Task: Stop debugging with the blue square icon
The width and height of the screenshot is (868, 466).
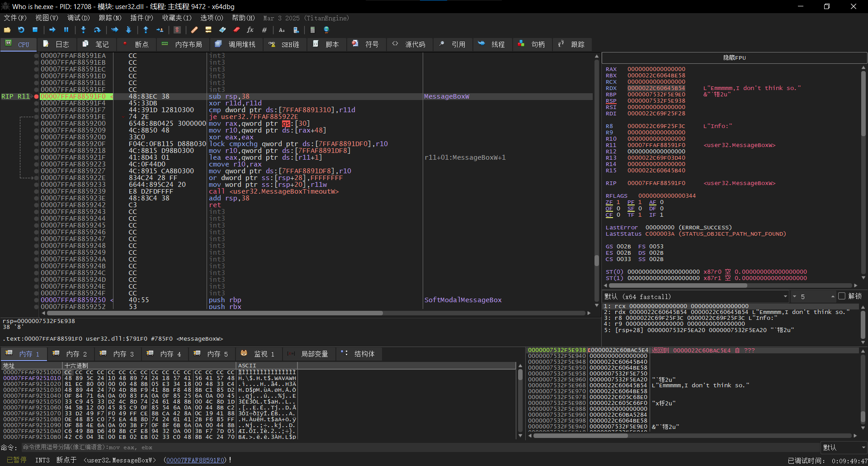Action: tap(35, 30)
